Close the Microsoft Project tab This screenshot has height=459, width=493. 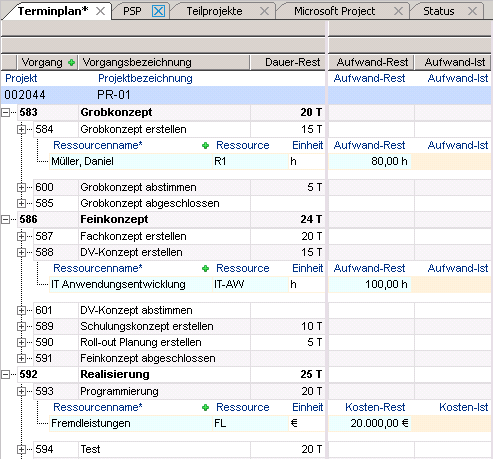pyautogui.click(x=398, y=11)
